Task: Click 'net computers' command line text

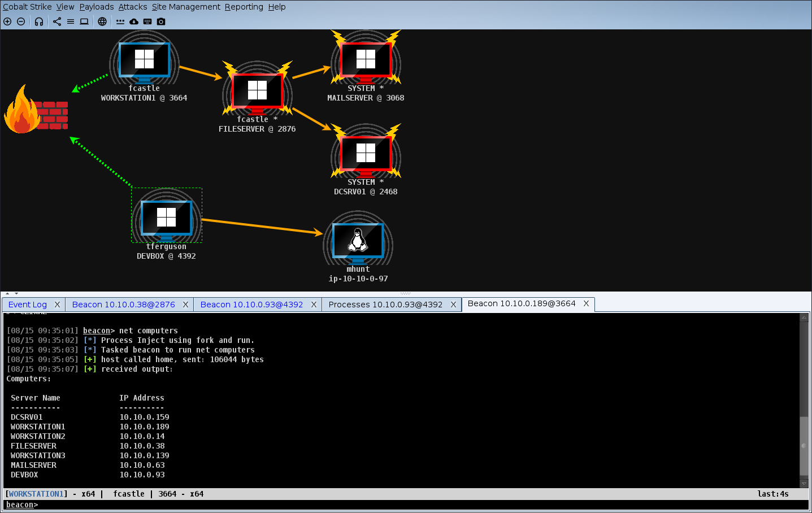Action: (x=149, y=331)
